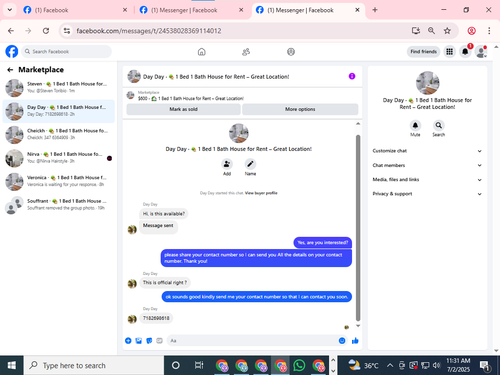The height and width of the screenshot is (375, 500).
Task: Open Veronica conversation in Marketplace list
Action: (59, 181)
